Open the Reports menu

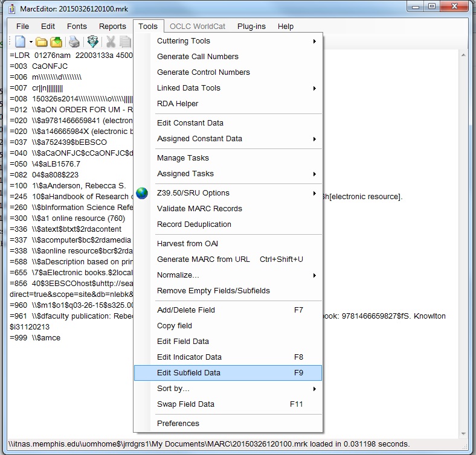click(x=112, y=27)
